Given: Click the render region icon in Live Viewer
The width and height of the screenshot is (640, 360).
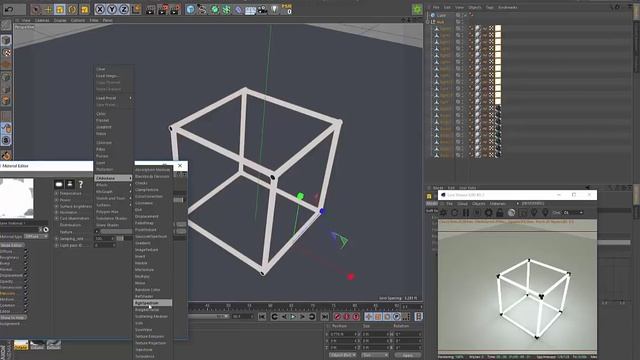Looking at the screenshot, I should 523,213.
